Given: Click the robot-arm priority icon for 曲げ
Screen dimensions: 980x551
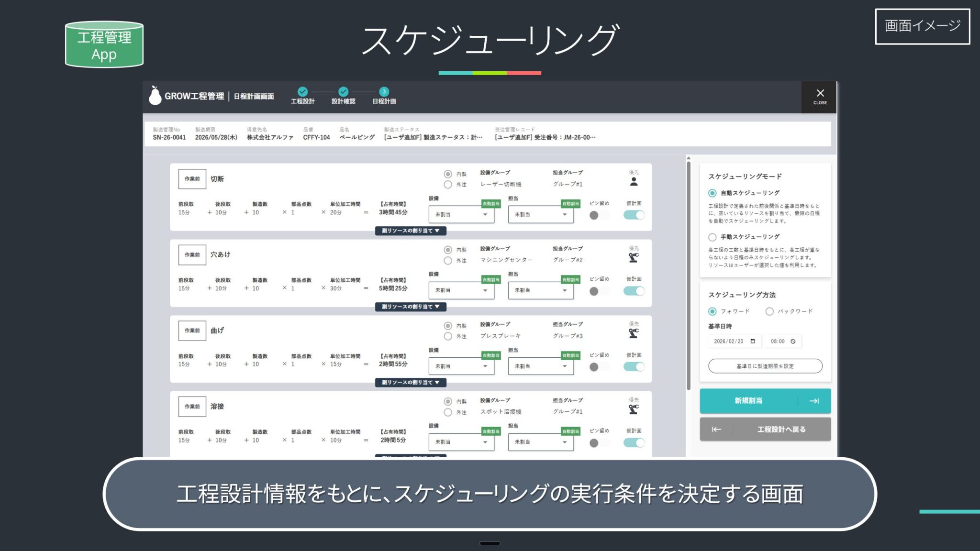Looking at the screenshot, I should click(x=634, y=333).
